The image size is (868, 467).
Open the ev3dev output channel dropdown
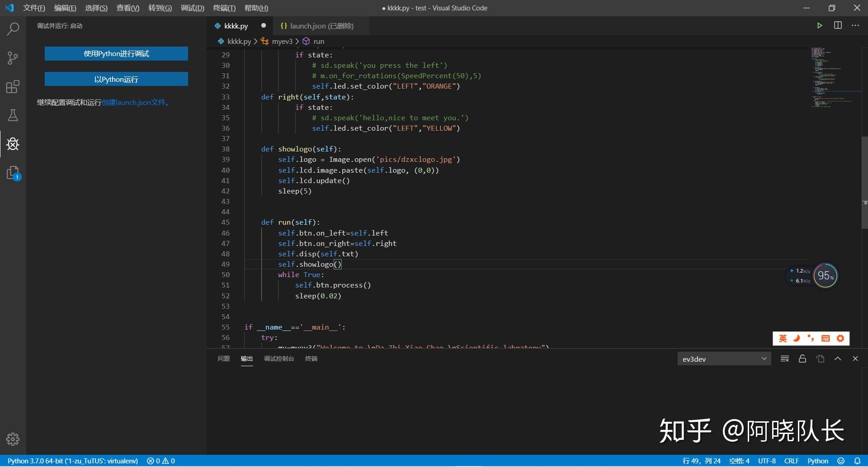(724, 359)
